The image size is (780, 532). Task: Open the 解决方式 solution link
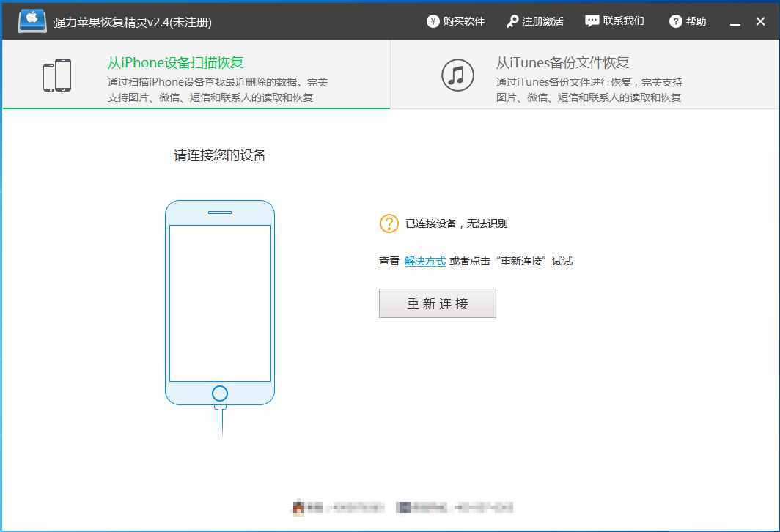point(425,261)
